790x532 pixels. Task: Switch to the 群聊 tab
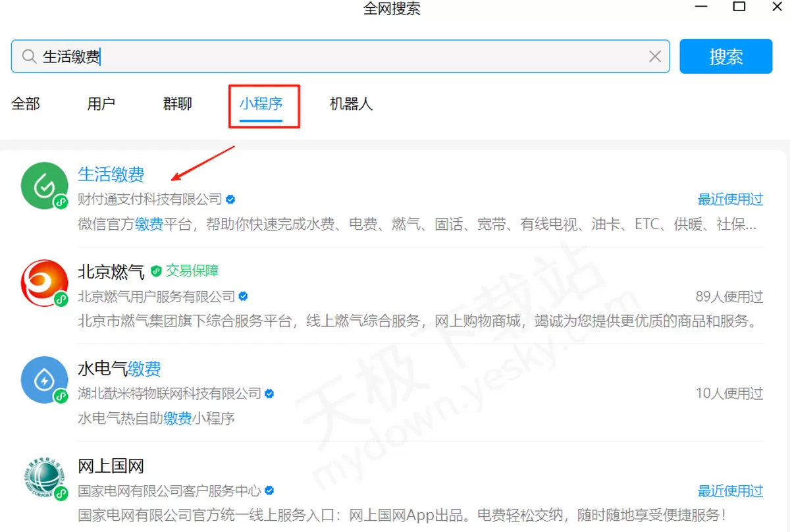click(178, 103)
